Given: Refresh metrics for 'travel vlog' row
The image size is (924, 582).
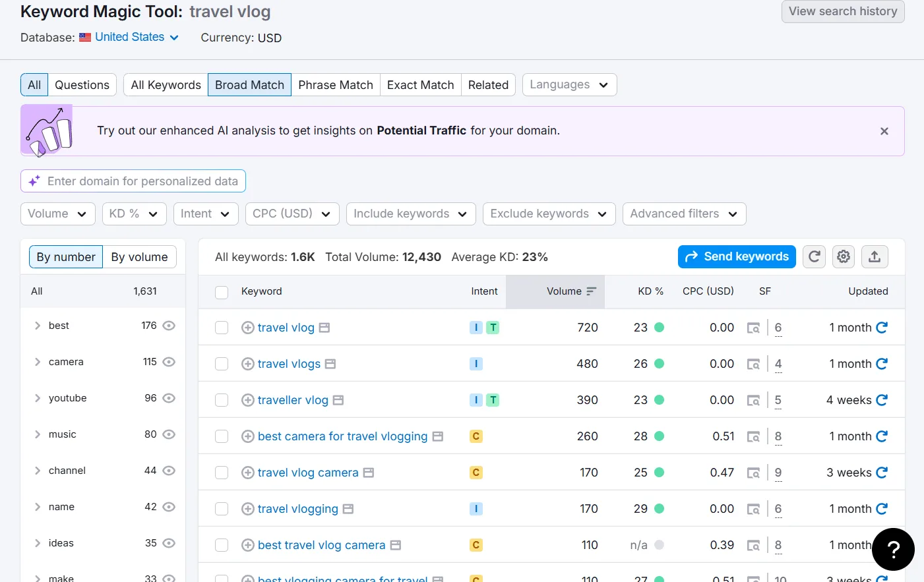Looking at the screenshot, I should pos(882,327).
